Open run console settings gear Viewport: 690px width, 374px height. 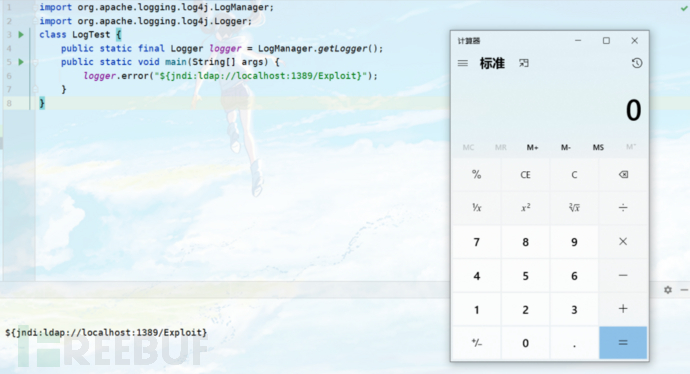(x=668, y=290)
